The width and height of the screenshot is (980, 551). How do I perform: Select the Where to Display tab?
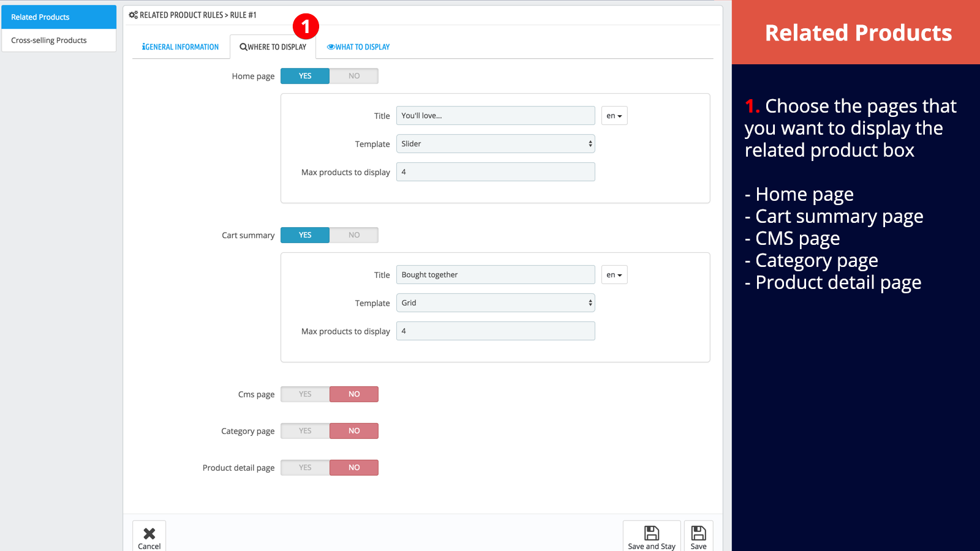(x=273, y=47)
